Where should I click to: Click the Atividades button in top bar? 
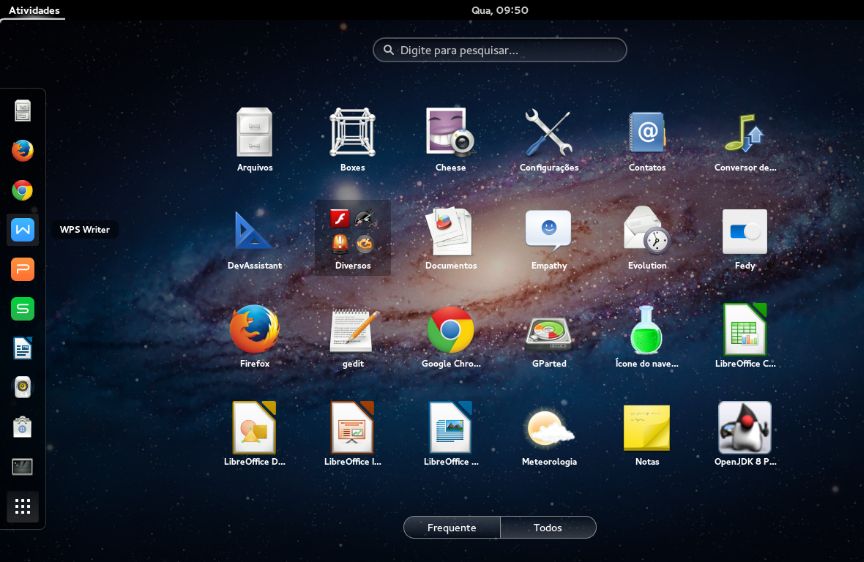(34, 10)
